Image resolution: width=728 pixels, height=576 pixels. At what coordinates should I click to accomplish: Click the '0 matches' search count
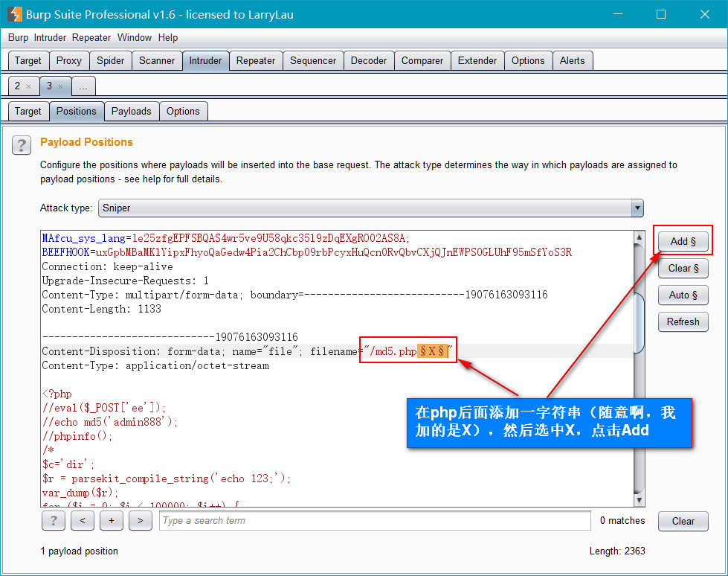point(622,521)
